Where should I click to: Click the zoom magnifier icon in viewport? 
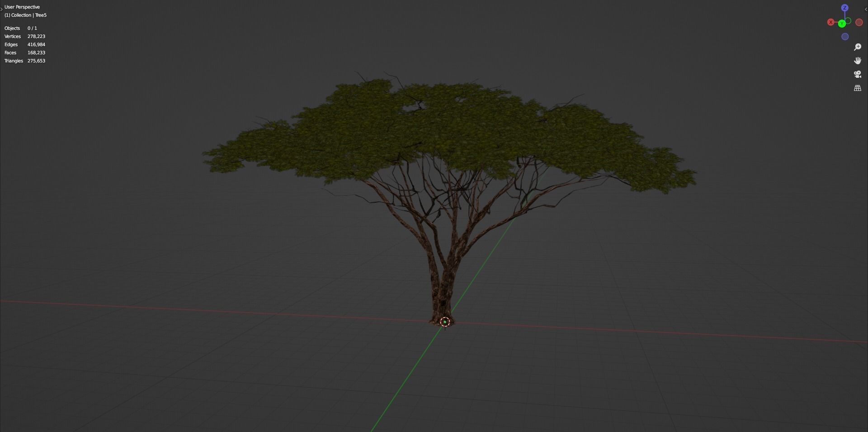858,47
